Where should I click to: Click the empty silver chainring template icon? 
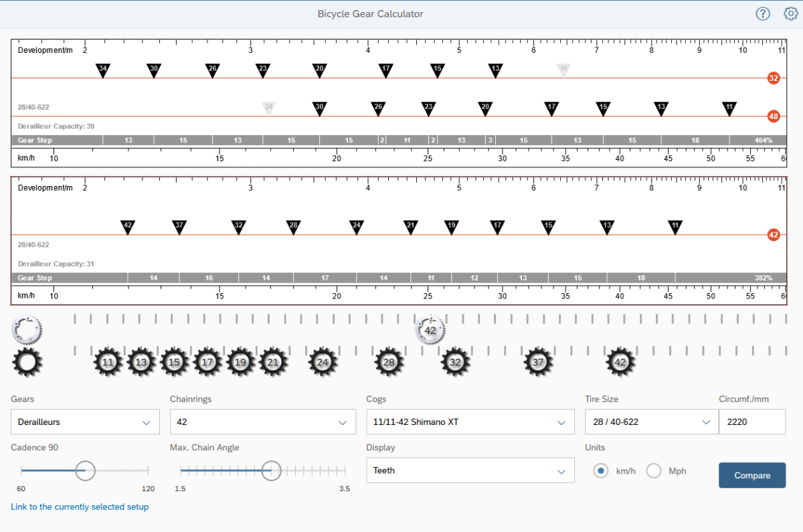(x=27, y=329)
